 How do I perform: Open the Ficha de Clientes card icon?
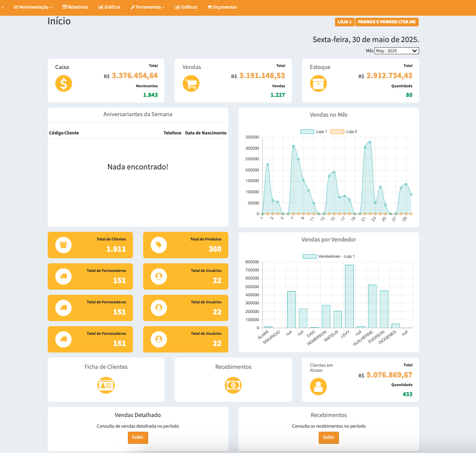point(106,386)
